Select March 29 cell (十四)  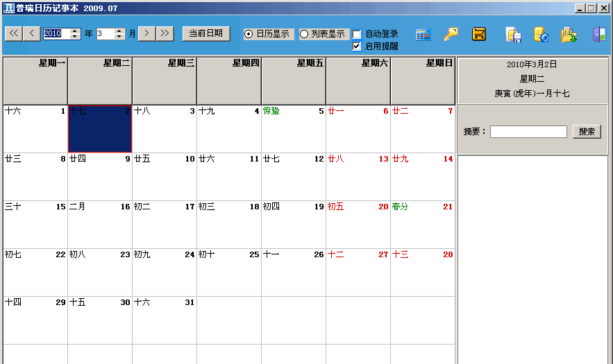coord(35,320)
